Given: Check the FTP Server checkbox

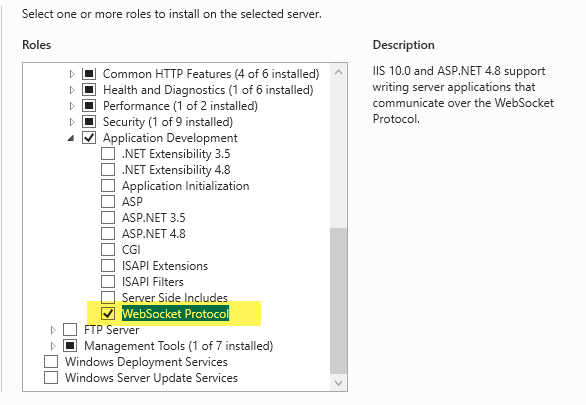Looking at the screenshot, I should [70, 330].
